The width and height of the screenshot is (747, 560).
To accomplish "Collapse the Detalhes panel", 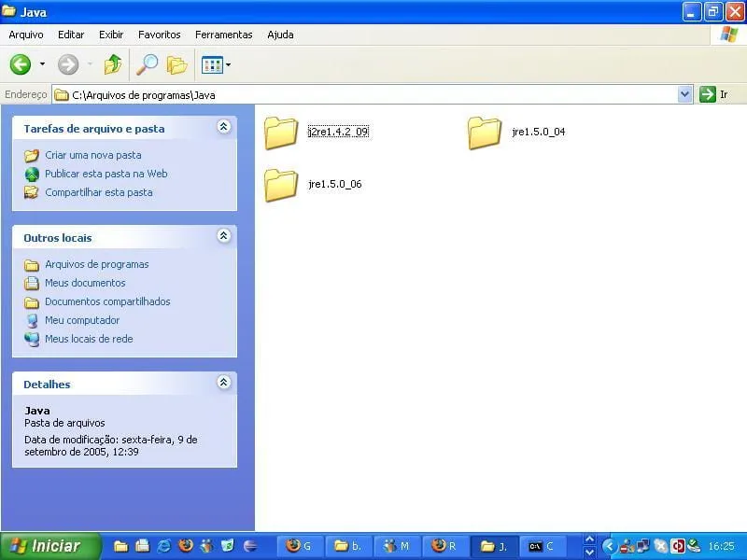I will [x=223, y=383].
